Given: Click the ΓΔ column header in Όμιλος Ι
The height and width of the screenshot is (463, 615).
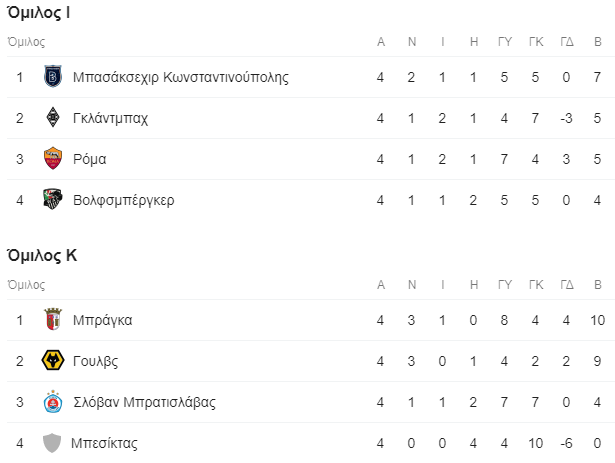Looking at the screenshot, I should [567, 42].
